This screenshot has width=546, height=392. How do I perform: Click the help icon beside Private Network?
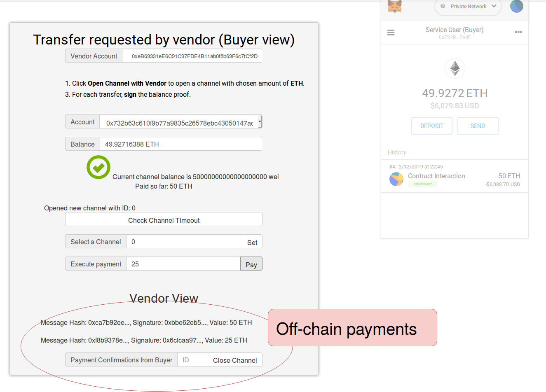443,6
